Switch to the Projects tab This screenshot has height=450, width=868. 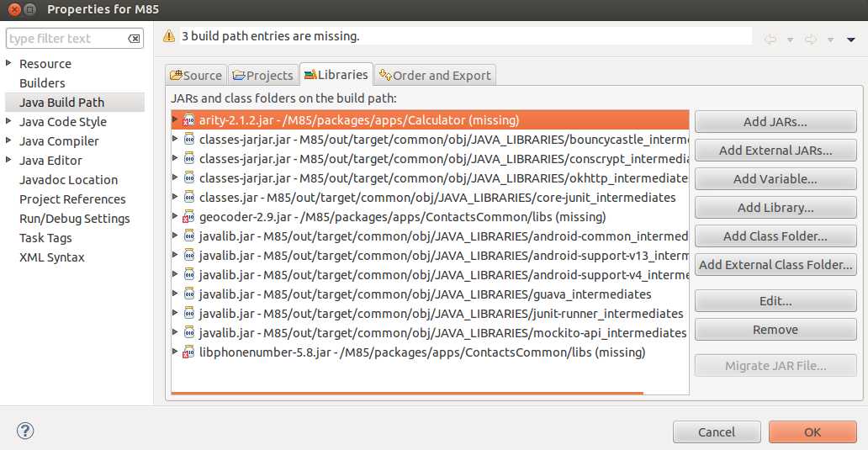coord(263,75)
